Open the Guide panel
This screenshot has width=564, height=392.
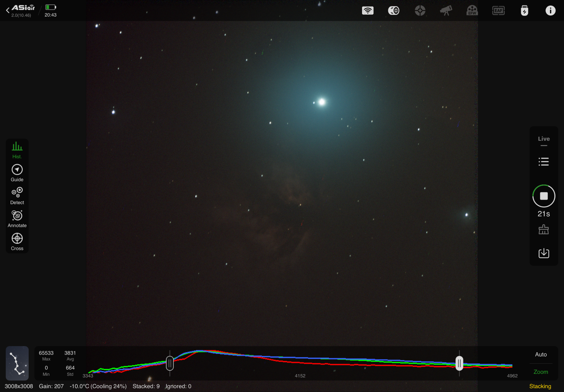pyautogui.click(x=17, y=173)
